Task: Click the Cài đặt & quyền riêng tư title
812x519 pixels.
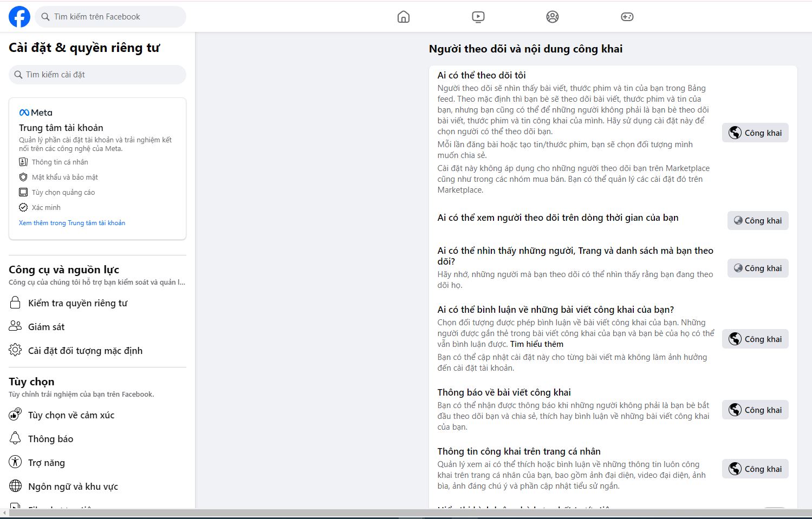Action: click(84, 48)
